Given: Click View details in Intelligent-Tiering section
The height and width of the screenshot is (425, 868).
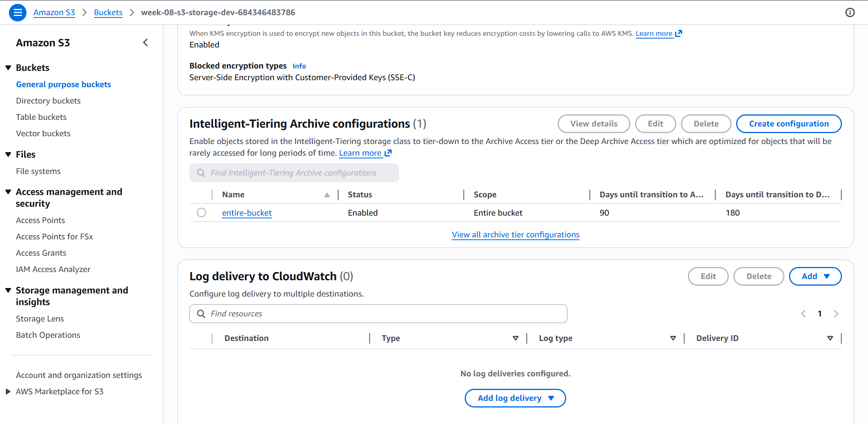Looking at the screenshot, I should [594, 124].
